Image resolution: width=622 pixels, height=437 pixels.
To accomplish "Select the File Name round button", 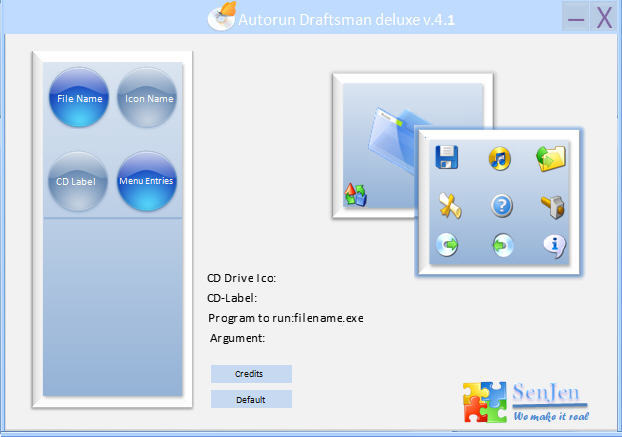I will pyautogui.click(x=79, y=98).
